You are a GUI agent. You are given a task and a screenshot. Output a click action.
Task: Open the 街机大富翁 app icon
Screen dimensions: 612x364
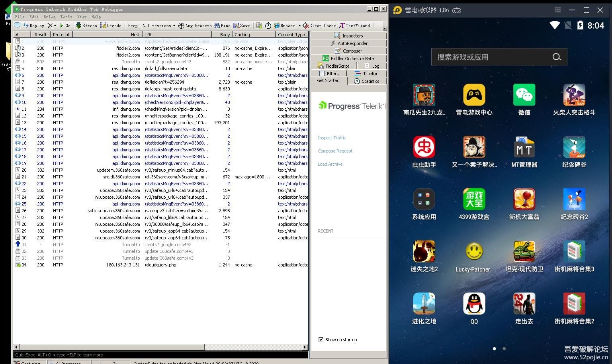[524, 199]
